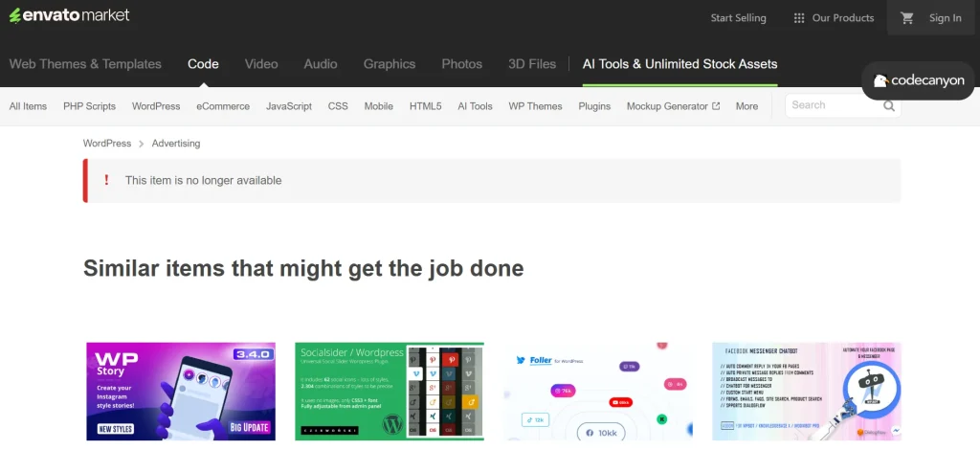Screen dimensions: 980x450
Task: Click the WordPress breadcrumb link
Action: coord(107,143)
